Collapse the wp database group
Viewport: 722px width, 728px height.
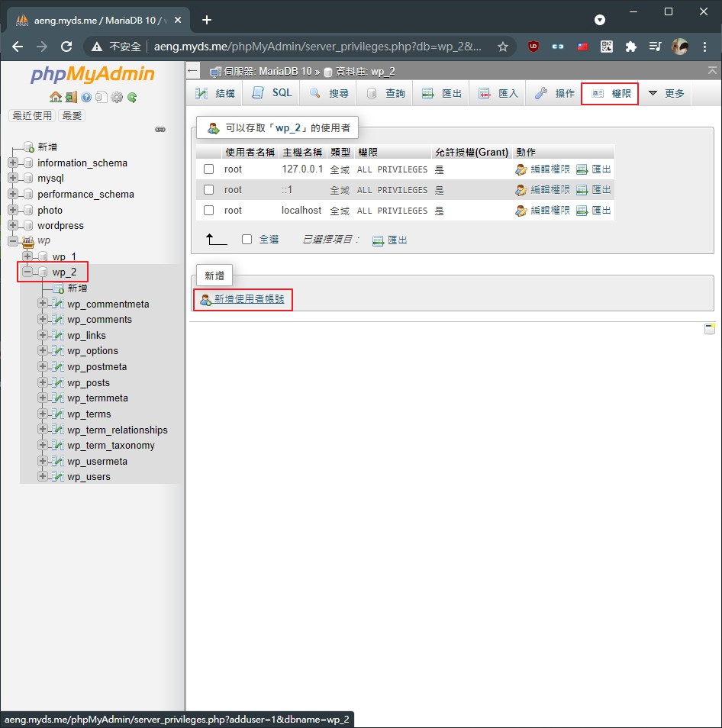(13, 240)
